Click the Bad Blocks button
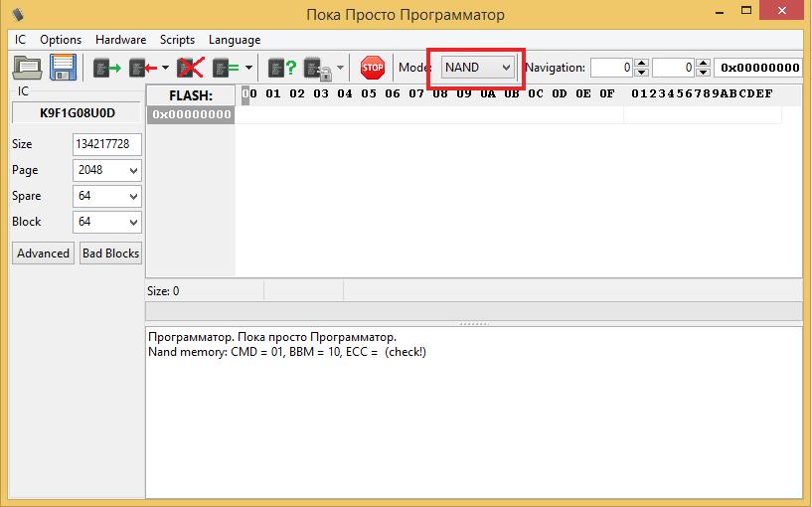This screenshot has width=812, height=507. [111, 253]
